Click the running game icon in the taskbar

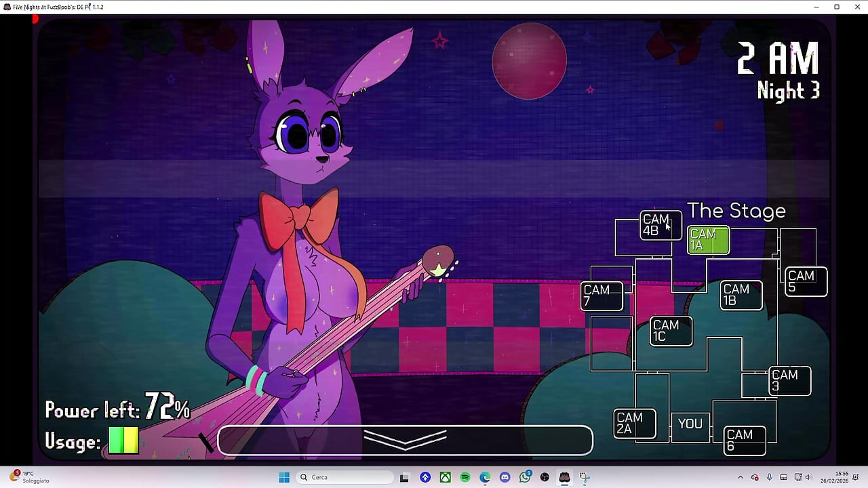point(564,477)
